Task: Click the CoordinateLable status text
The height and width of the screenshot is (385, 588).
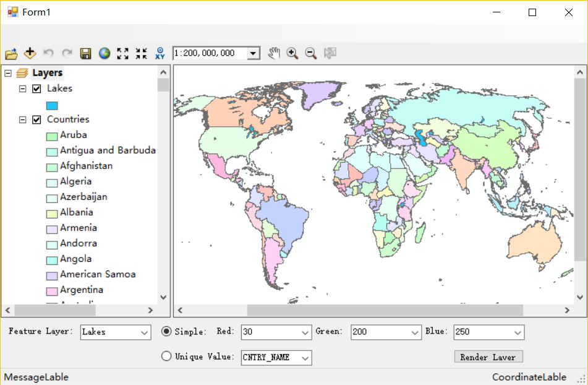Action: coord(529,377)
